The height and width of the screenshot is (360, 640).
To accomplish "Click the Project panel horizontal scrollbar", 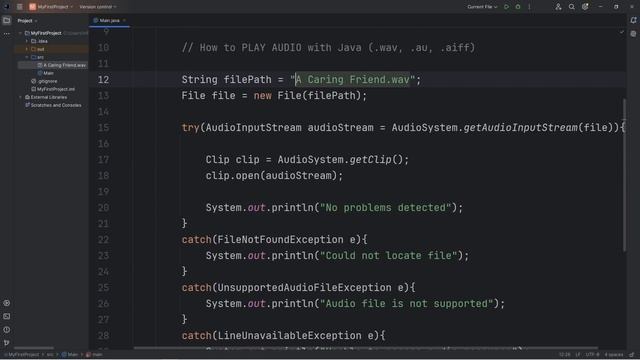I will point(34,348).
